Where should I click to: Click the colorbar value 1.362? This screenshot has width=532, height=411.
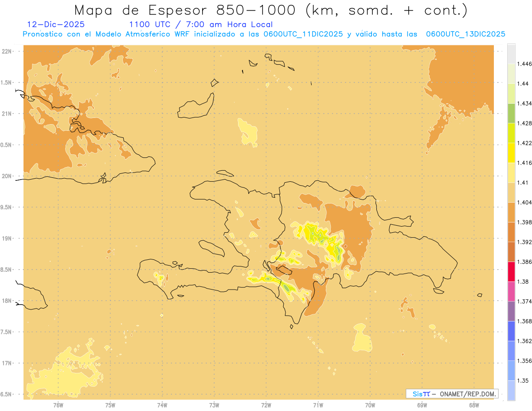pos(524,341)
